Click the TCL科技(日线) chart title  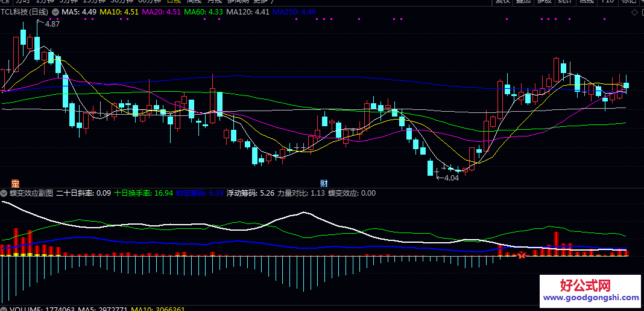pos(25,12)
